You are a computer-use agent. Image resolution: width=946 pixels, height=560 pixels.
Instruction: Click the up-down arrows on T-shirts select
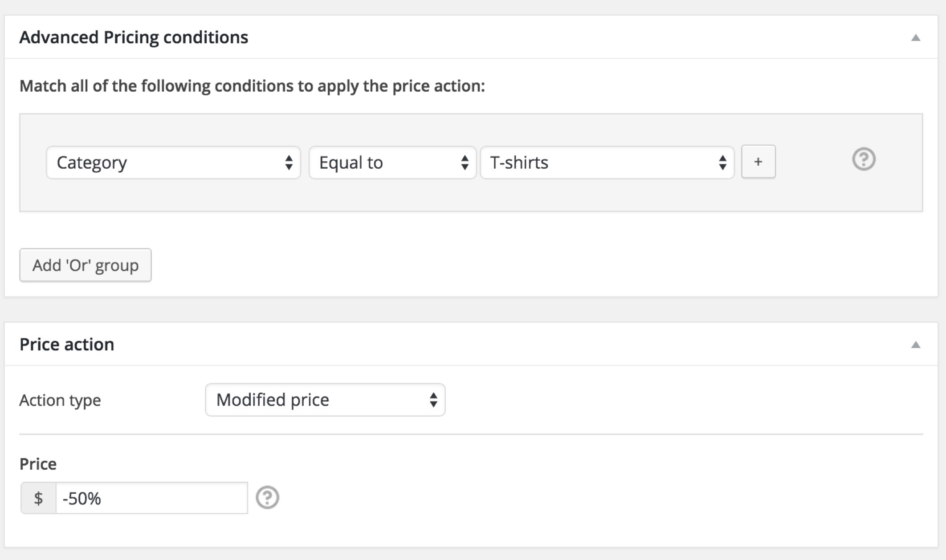(722, 163)
